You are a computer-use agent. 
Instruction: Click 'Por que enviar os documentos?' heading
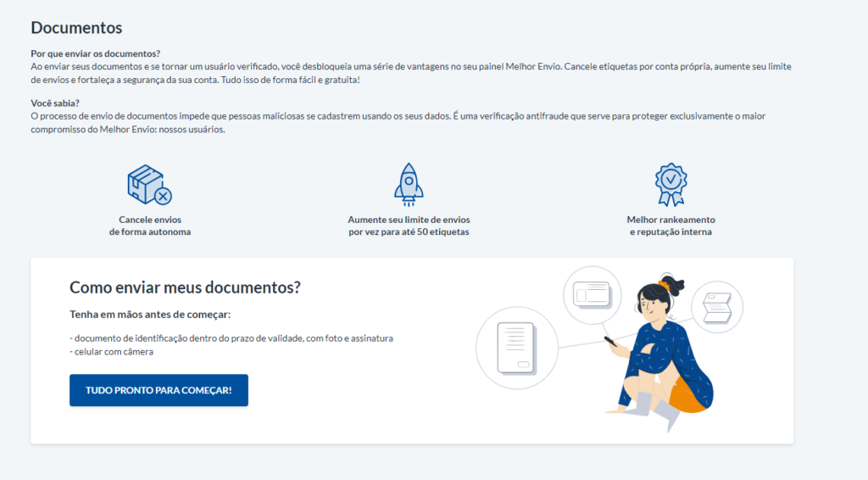[96, 53]
